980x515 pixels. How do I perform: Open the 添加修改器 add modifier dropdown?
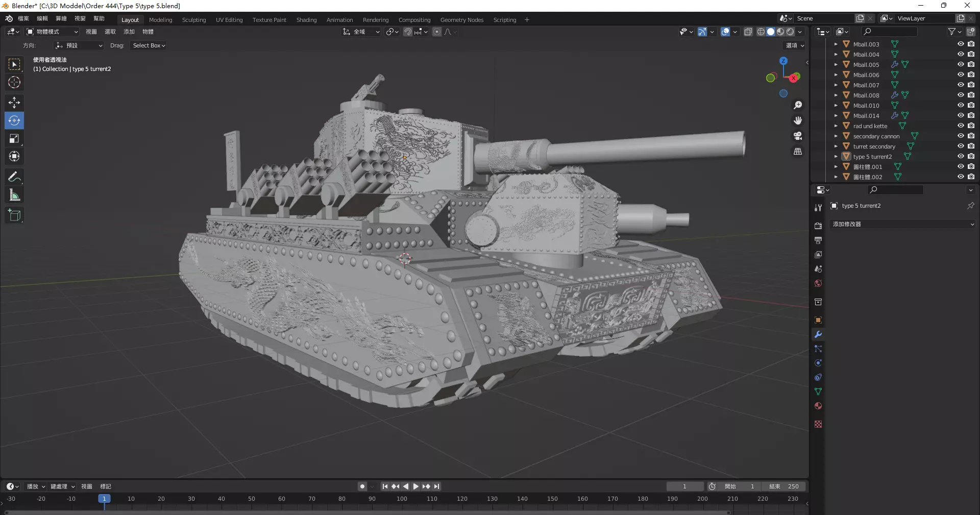903,224
